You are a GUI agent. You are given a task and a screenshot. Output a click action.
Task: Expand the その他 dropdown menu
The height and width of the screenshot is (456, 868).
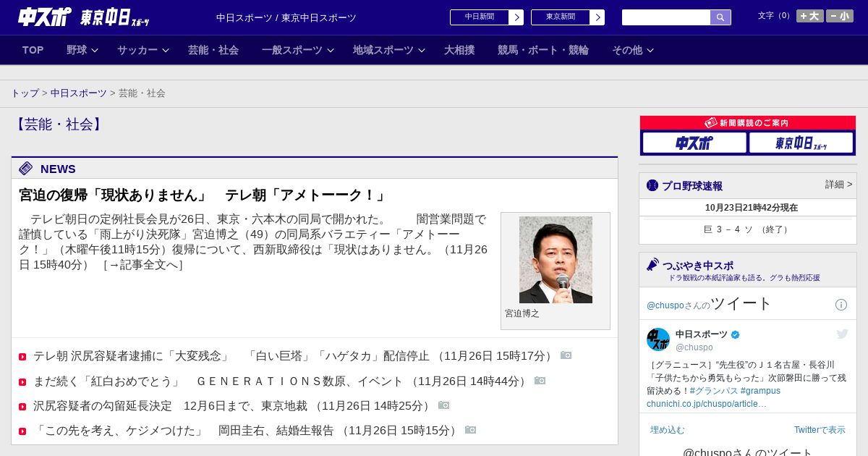coord(633,50)
